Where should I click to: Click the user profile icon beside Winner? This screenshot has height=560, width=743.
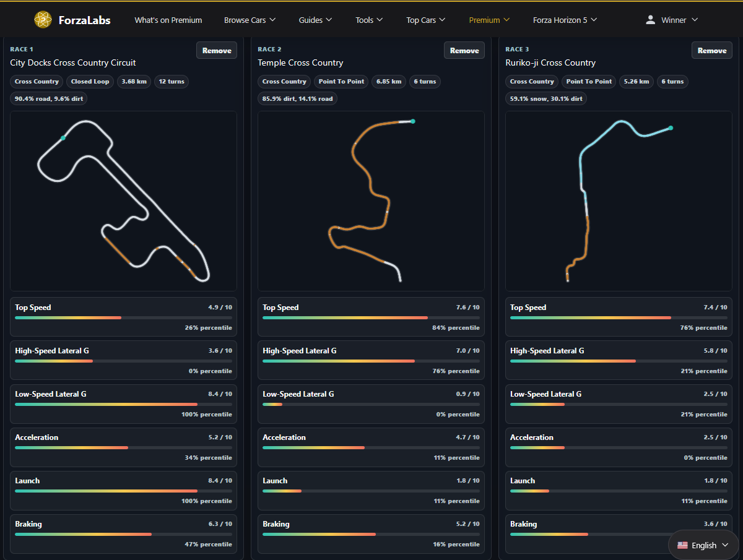click(x=650, y=20)
